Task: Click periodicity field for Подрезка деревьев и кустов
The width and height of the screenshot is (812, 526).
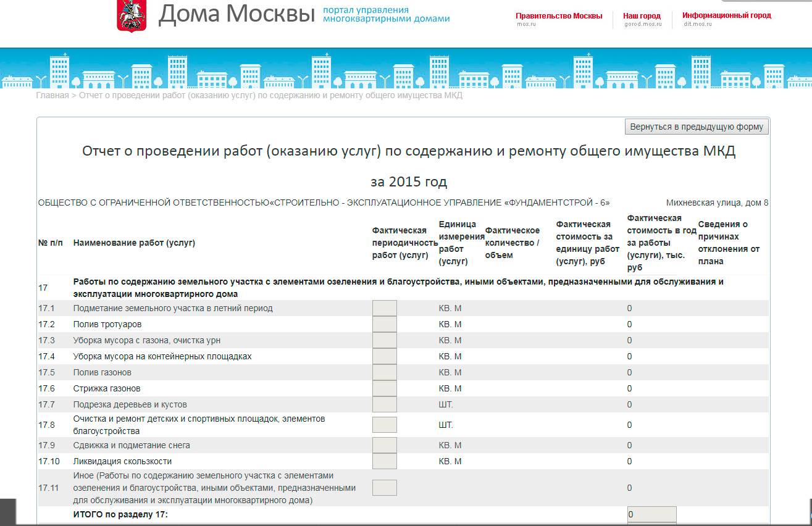Action: pos(384,404)
